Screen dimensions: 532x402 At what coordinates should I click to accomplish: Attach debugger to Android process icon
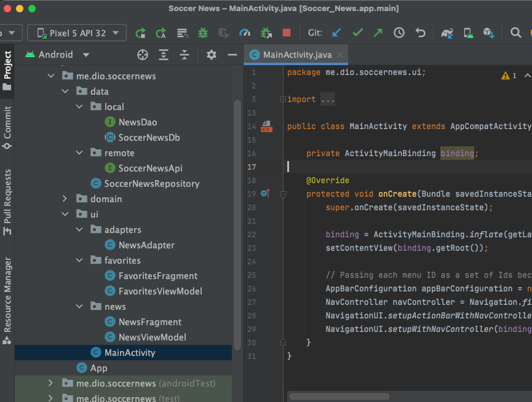coord(266,33)
